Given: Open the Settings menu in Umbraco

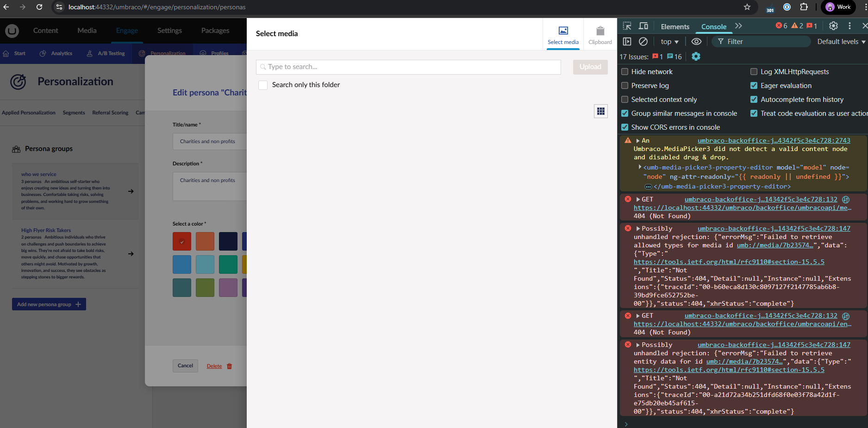Looking at the screenshot, I should click(x=169, y=31).
